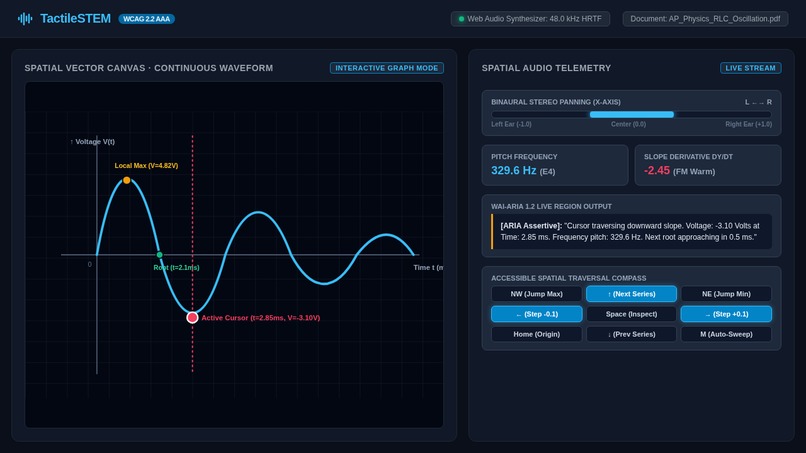
Task: Click the green synthesizer status dot
Action: coord(461,19)
